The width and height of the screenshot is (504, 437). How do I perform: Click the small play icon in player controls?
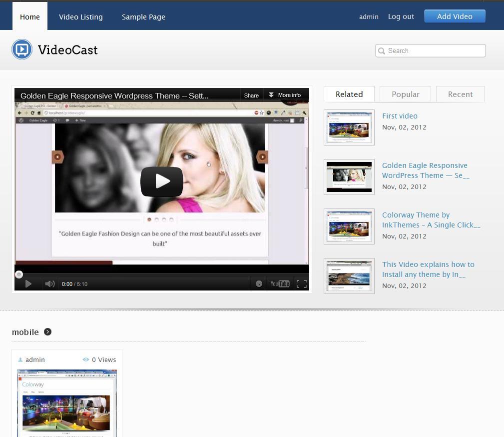(28, 284)
